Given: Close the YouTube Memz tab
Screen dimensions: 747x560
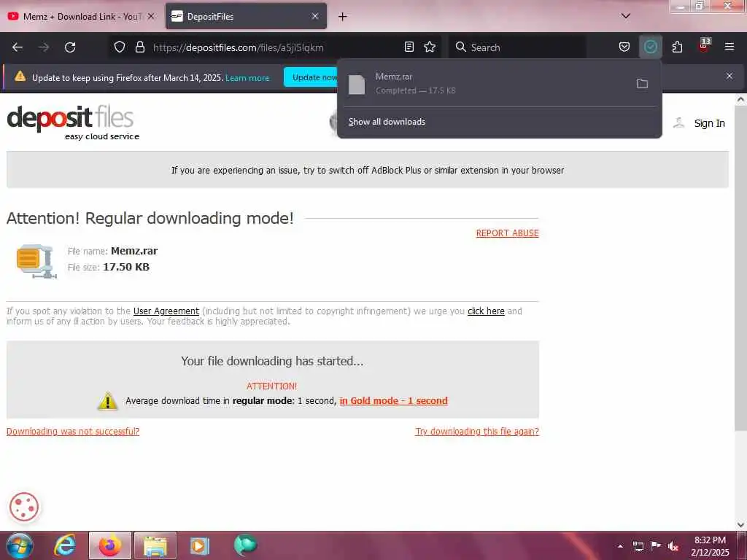Looking at the screenshot, I should [150, 16].
